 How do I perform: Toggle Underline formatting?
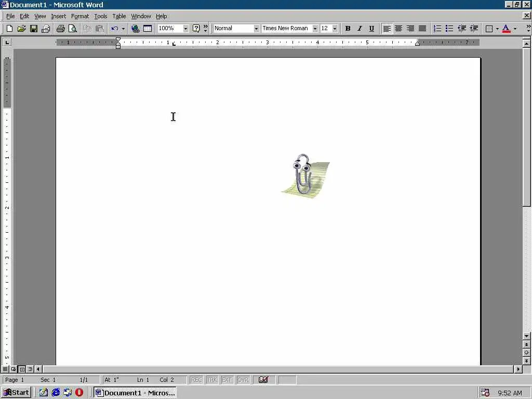tap(371, 29)
